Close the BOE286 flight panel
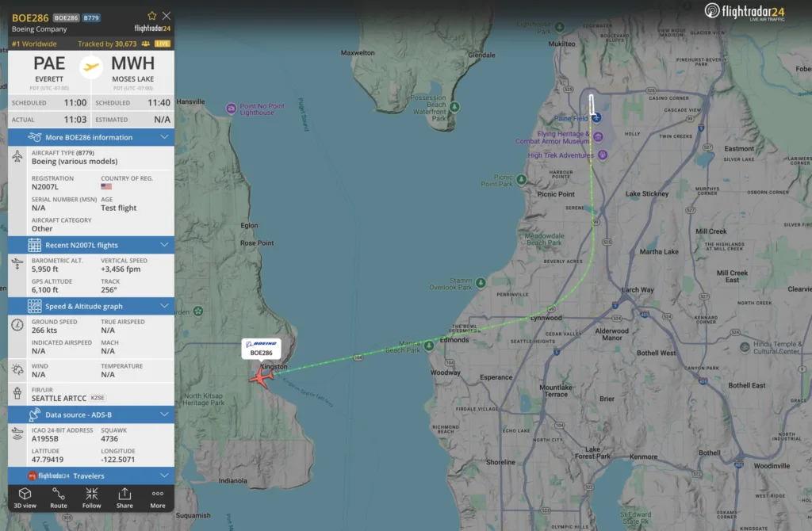 coord(167,16)
